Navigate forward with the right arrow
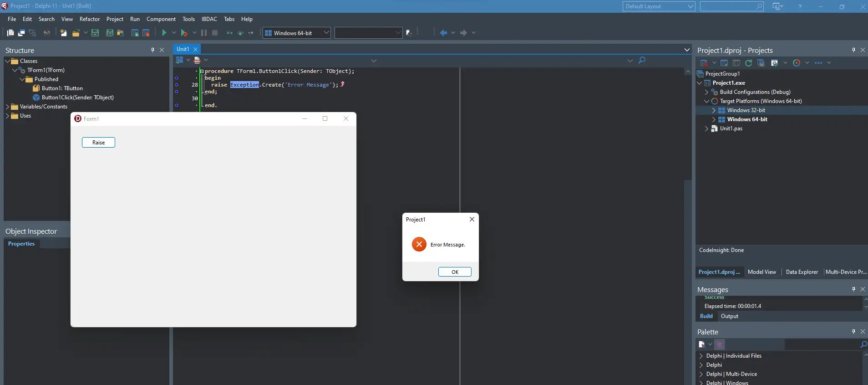 [463, 32]
